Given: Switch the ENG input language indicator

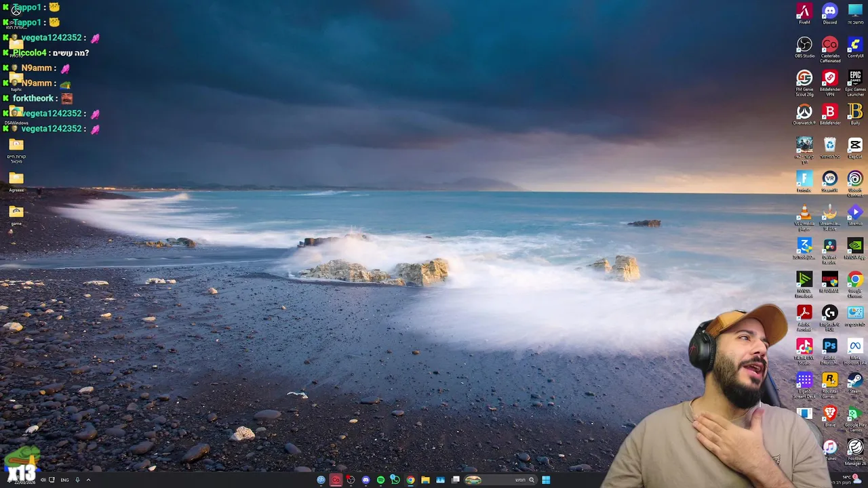Looking at the screenshot, I should pyautogui.click(x=64, y=480).
